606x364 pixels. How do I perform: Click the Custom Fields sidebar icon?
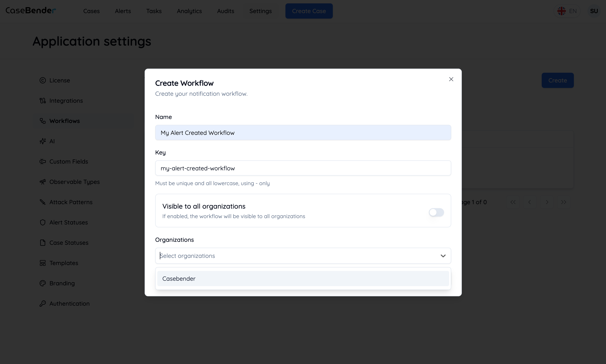click(x=43, y=161)
